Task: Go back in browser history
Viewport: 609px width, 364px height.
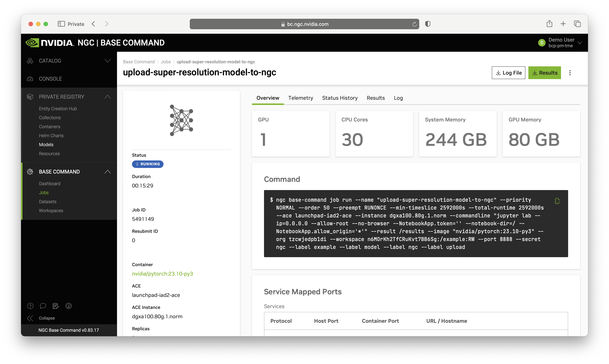Action: (x=94, y=24)
